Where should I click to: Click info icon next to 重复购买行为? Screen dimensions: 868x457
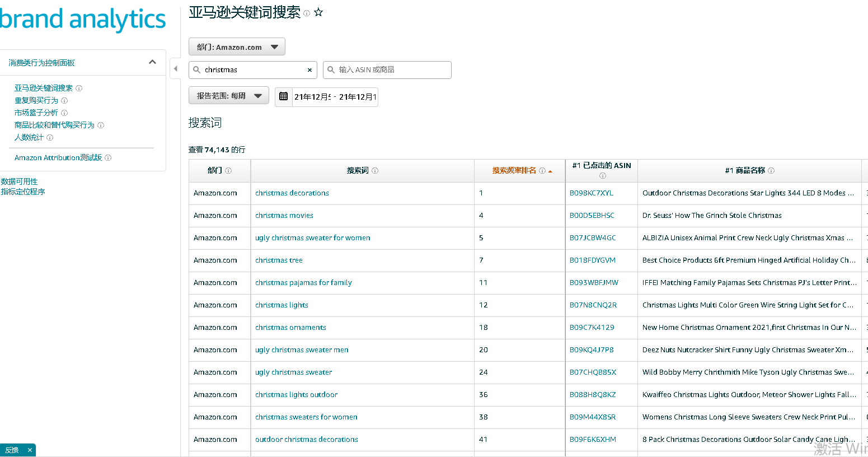point(64,101)
